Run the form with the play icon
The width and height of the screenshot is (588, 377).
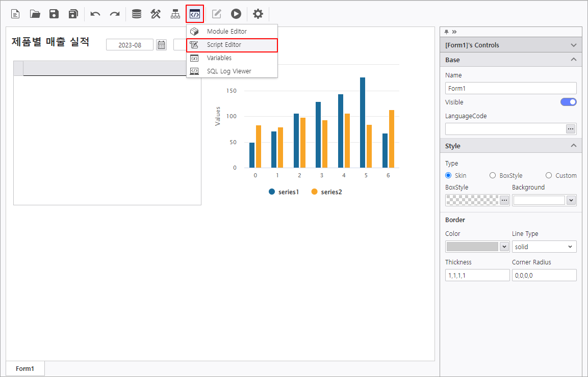[x=236, y=14]
